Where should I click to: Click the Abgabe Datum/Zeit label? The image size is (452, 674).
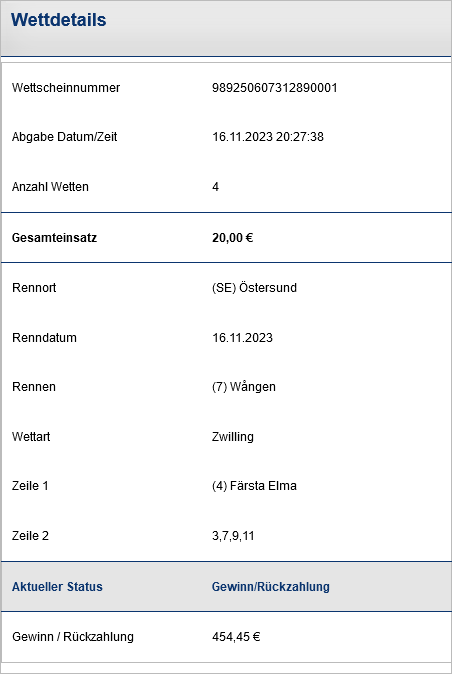click(x=64, y=137)
